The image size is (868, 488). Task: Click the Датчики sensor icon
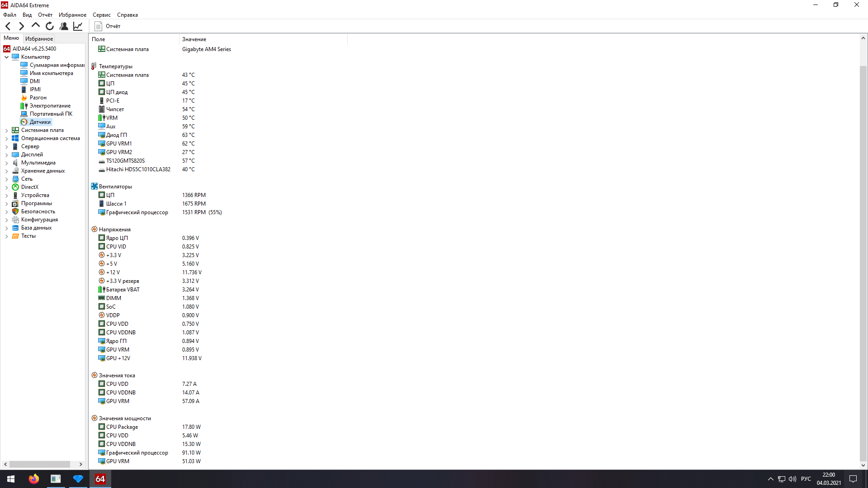tap(24, 122)
